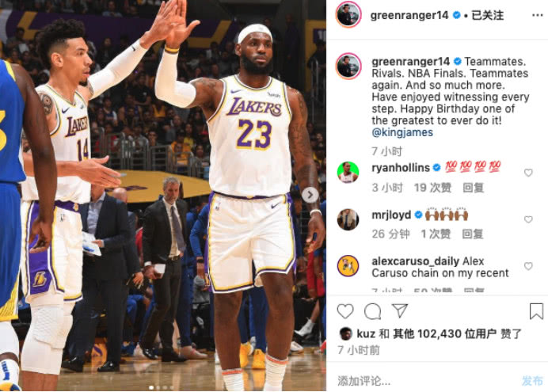Viewport: 548px width, 392px height.
Task: Follow the @kingjames mention link
Action: [x=402, y=132]
